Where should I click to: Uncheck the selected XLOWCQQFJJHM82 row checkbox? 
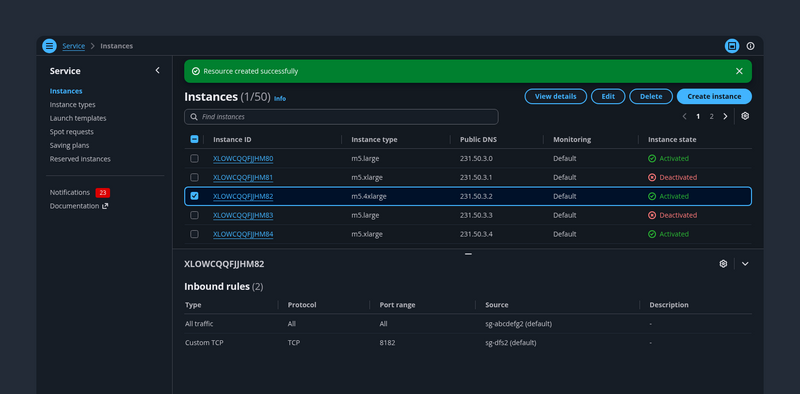coord(194,196)
